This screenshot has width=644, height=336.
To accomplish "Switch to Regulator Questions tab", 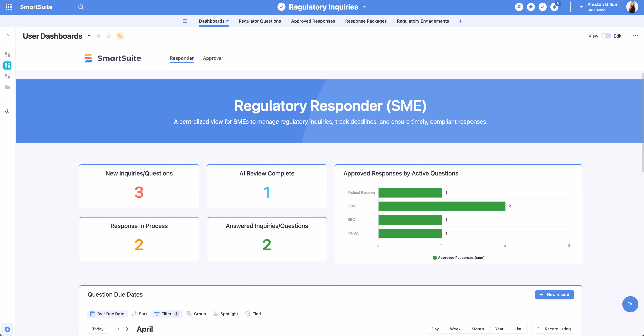I will coord(260,21).
